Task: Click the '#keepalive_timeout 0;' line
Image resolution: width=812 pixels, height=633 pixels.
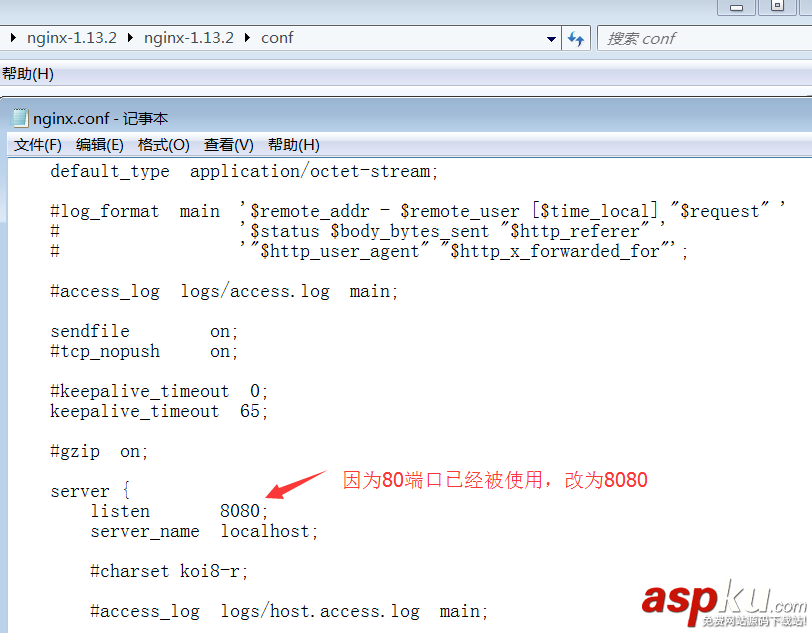Action: [159, 391]
